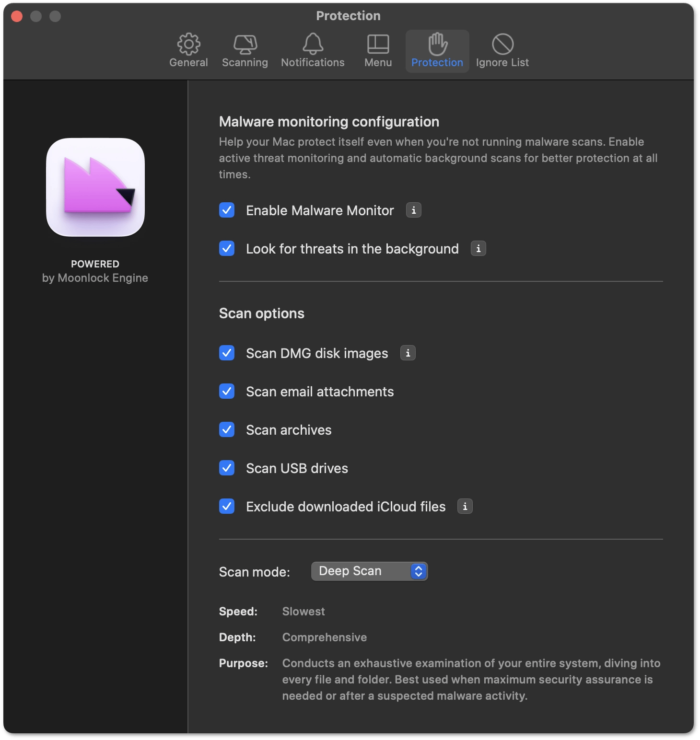Screen dimensions: 700x740
Task: Click the Moonlock Engine app logo
Action: 95,187
